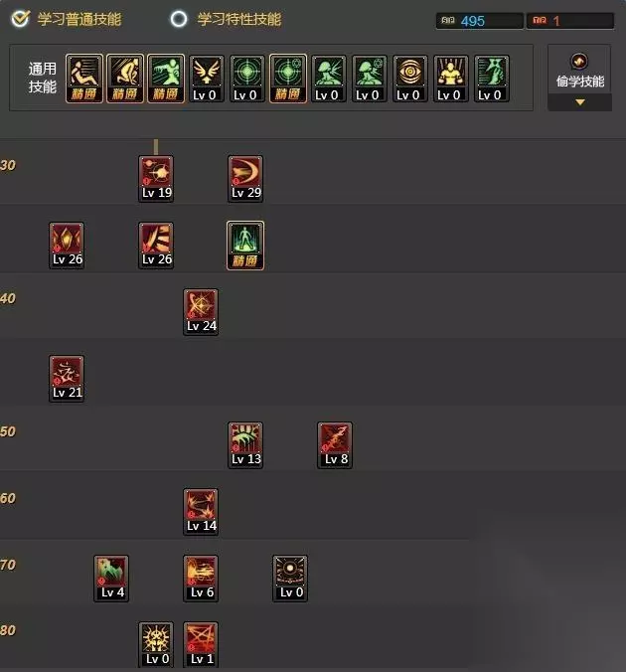
Task: Select the Lv 8 spear skill
Action: coord(335,445)
